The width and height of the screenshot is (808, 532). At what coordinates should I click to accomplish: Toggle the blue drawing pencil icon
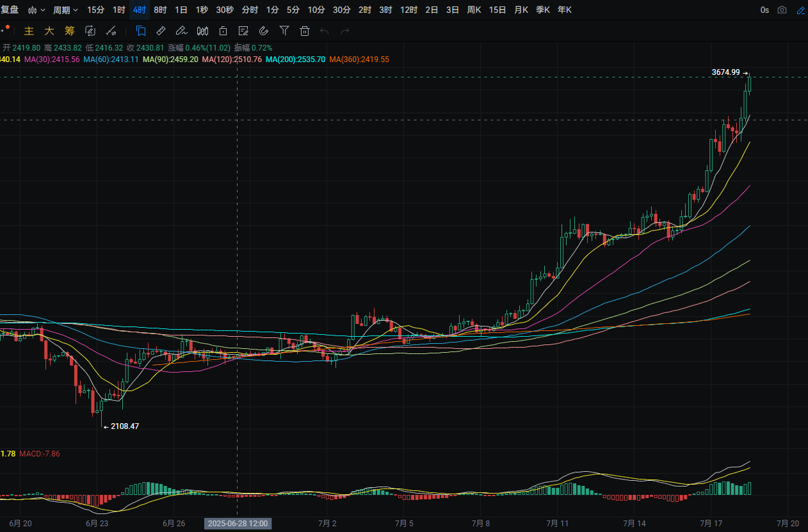pyautogui.click(x=800, y=10)
